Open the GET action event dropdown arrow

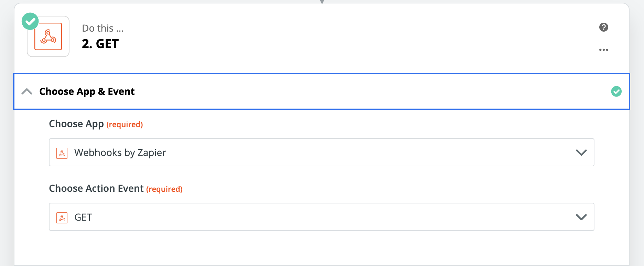tap(581, 217)
